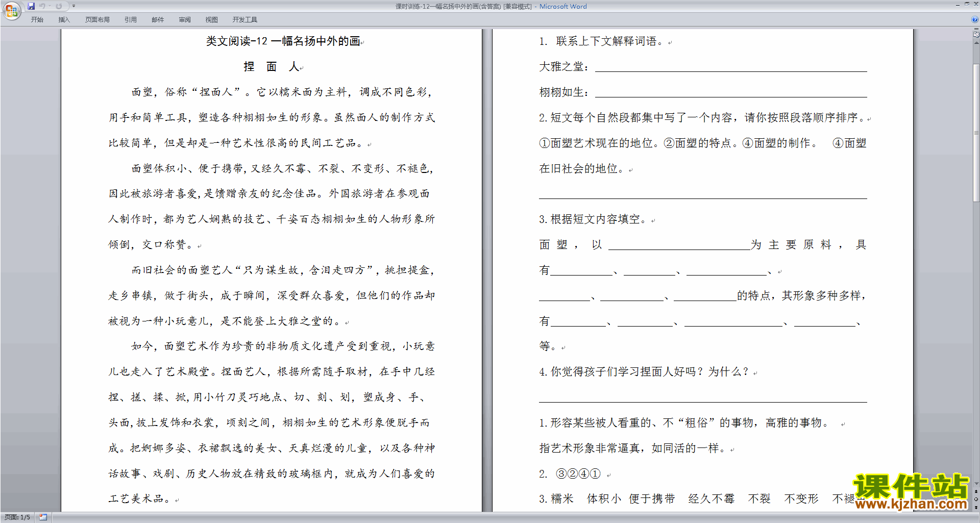Click the answer text ③②④①
Screen dimensions: 980x523
578,474
